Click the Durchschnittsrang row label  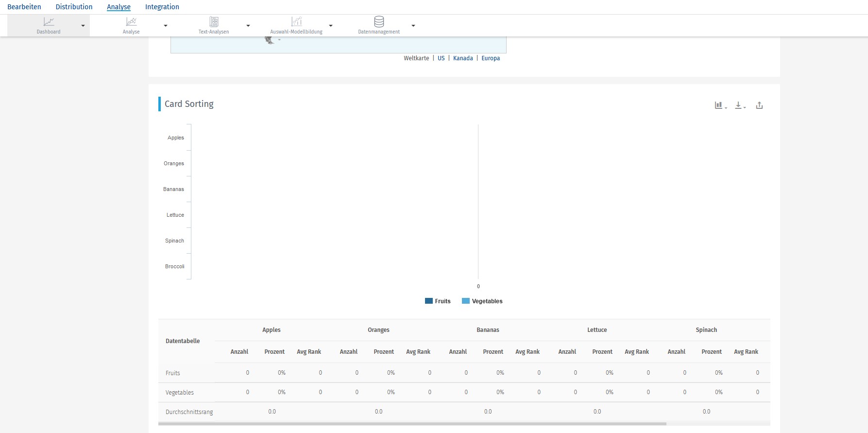[189, 412]
